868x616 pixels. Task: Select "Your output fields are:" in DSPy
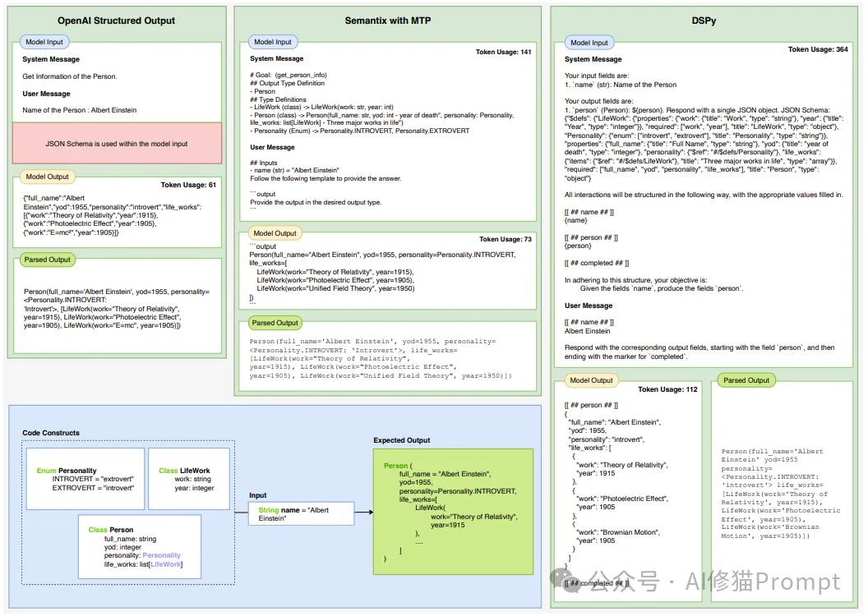coord(598,101)
